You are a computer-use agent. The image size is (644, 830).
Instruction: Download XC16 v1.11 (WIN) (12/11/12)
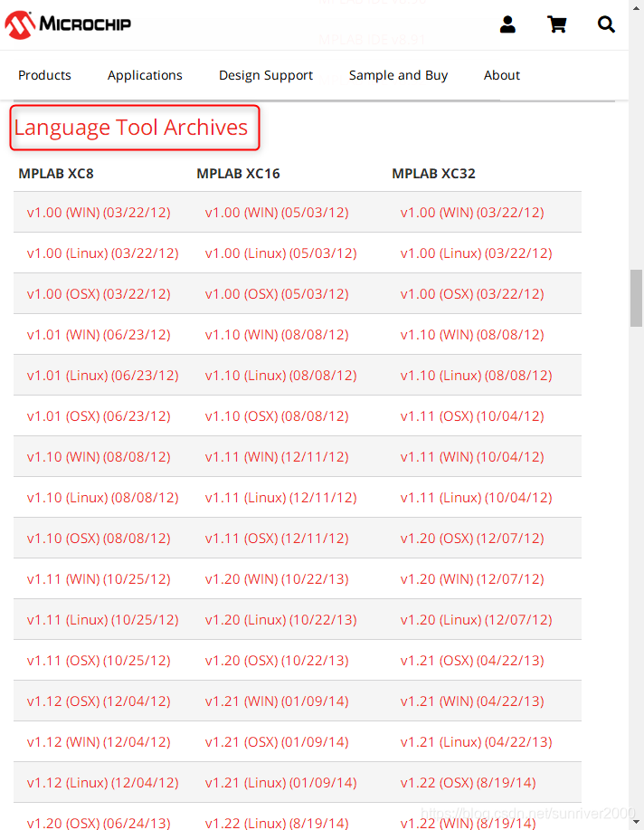277,457
